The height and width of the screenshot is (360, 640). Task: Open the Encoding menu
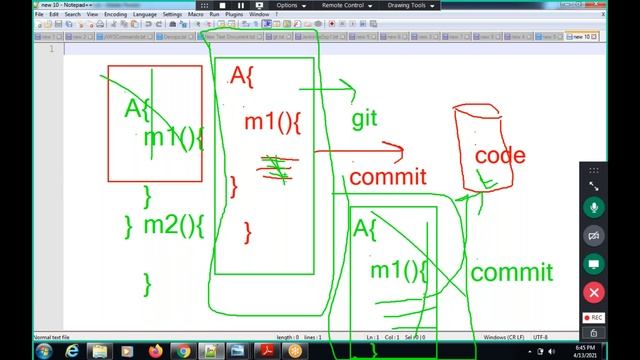(116, 14)
